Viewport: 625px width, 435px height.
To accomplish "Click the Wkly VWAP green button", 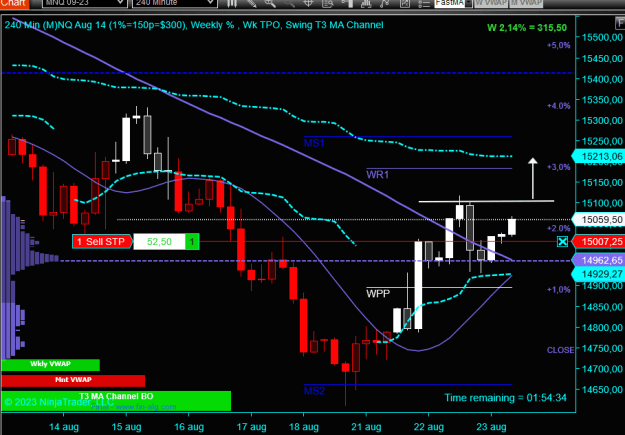I will [x=51, y=364].
